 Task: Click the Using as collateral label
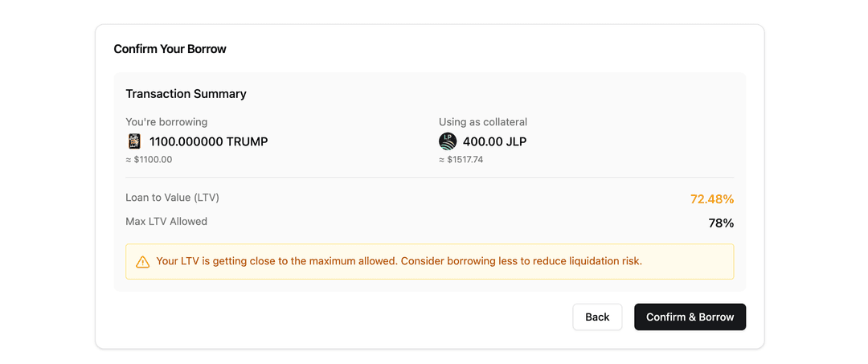point(483,122)
